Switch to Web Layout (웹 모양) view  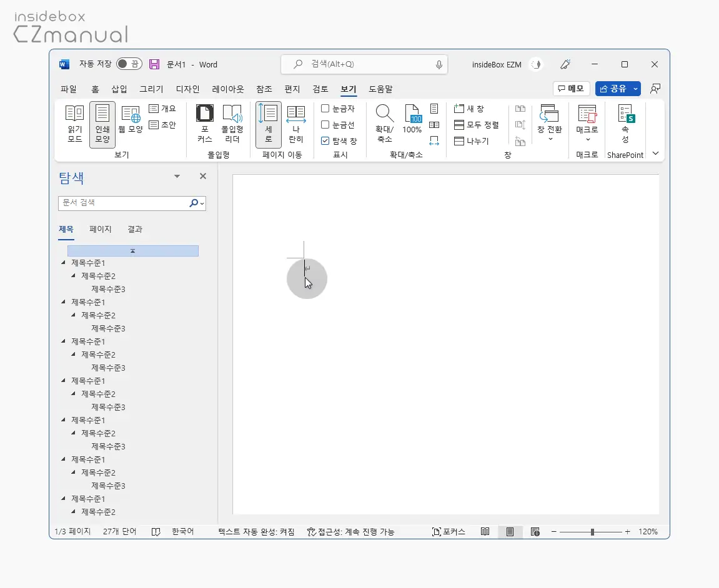pos(131,120)
